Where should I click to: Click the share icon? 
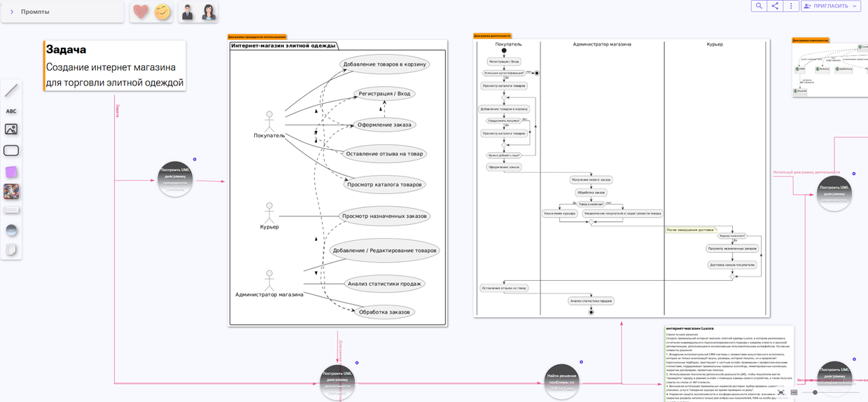click(x=775, y=6)
